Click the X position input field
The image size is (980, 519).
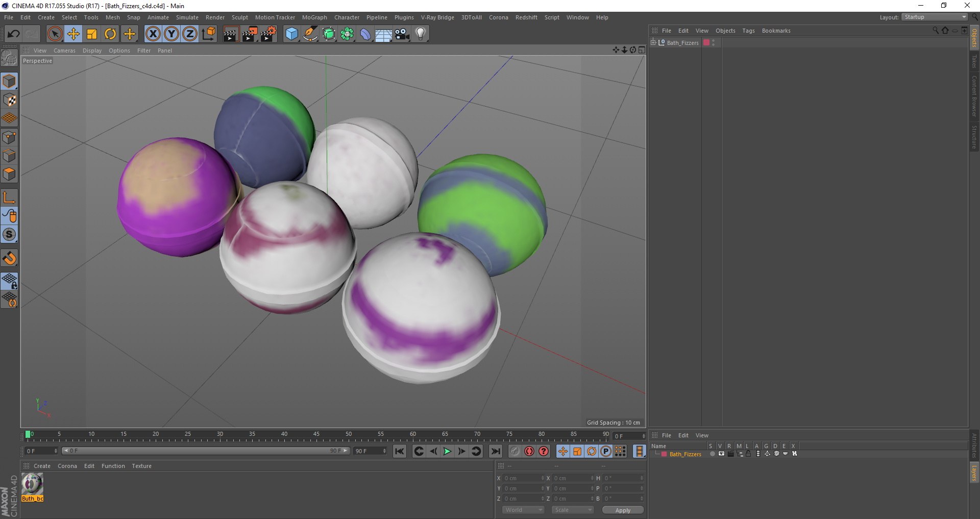(524, 478)
